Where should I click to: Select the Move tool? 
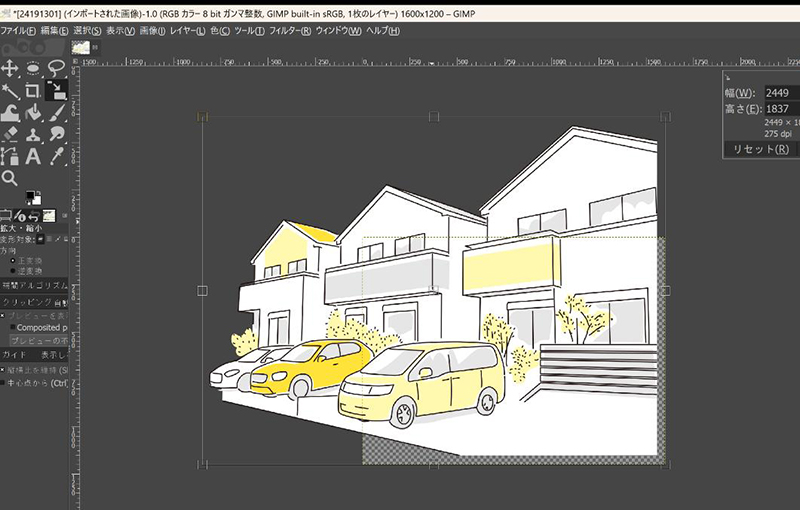coord(10,68)
